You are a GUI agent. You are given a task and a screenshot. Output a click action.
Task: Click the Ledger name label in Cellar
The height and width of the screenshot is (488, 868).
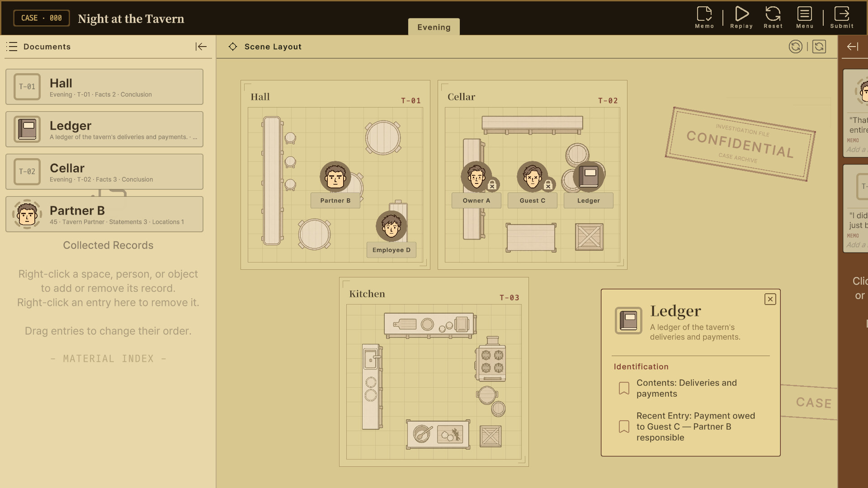click(x=589, y=201)
